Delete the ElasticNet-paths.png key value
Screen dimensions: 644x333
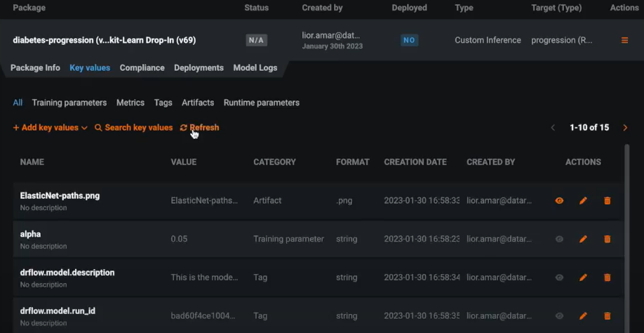[x=607, y=201]
